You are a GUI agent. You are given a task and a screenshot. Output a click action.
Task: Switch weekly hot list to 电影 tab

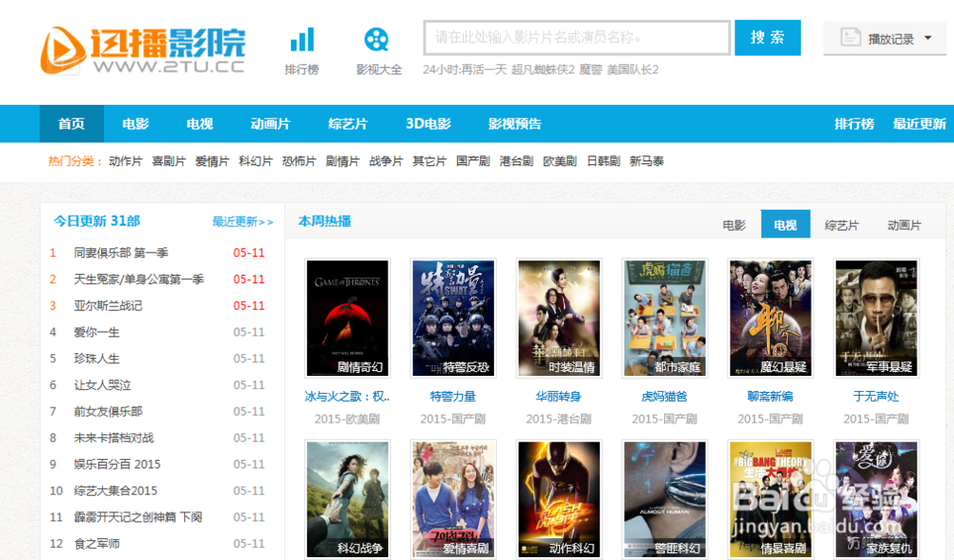click(734, 225)
